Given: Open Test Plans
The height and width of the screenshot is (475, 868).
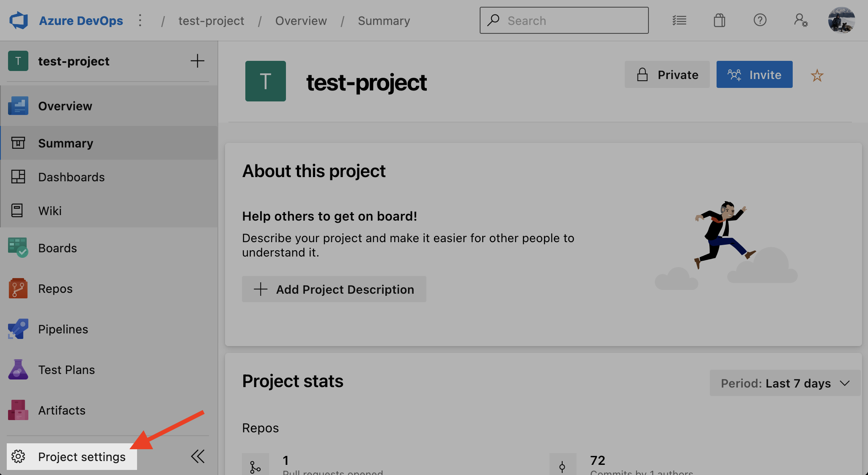Looking at the screenshot, I should click(66, 369).
